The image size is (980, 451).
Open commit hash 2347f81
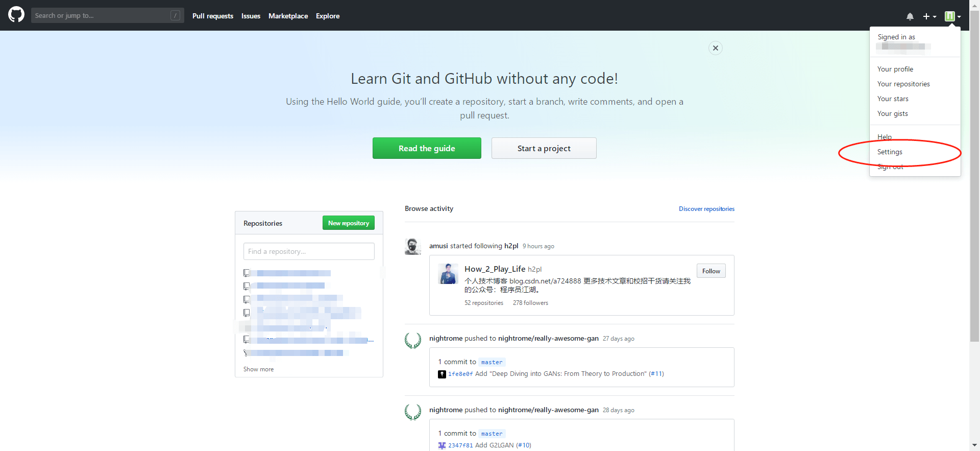460,445
